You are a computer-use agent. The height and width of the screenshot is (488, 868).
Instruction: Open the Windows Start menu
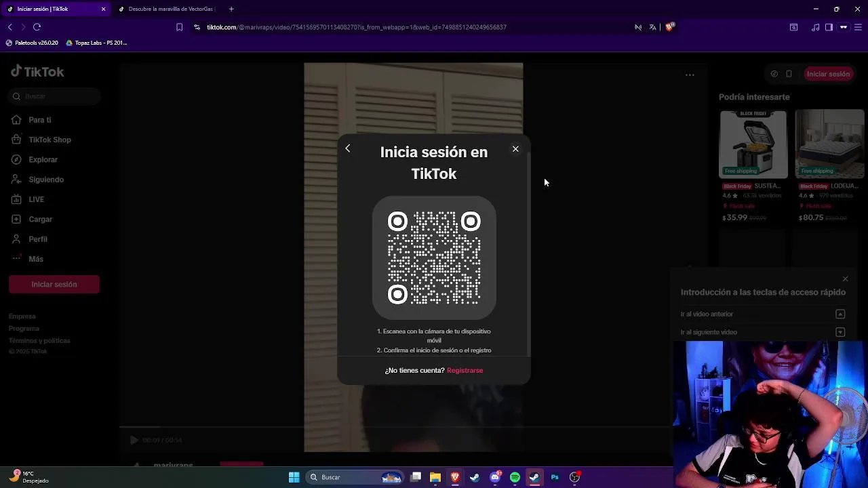click(x=294, y=477)
